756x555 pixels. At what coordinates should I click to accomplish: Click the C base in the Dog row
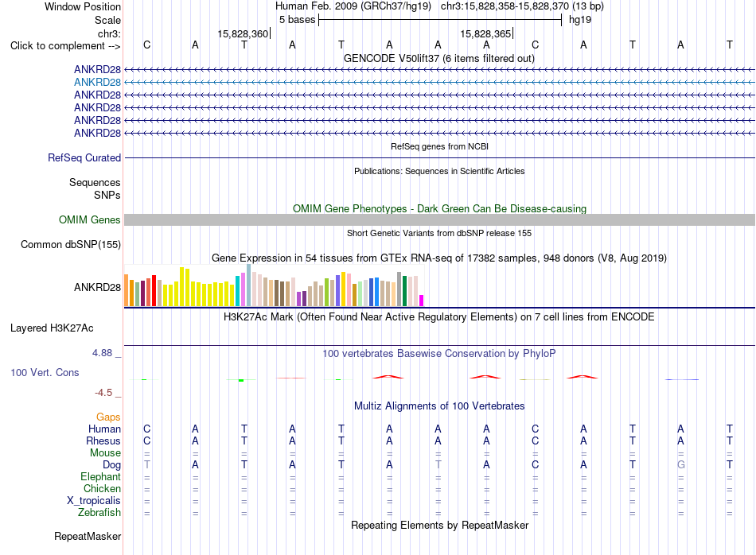coord(536,465)
